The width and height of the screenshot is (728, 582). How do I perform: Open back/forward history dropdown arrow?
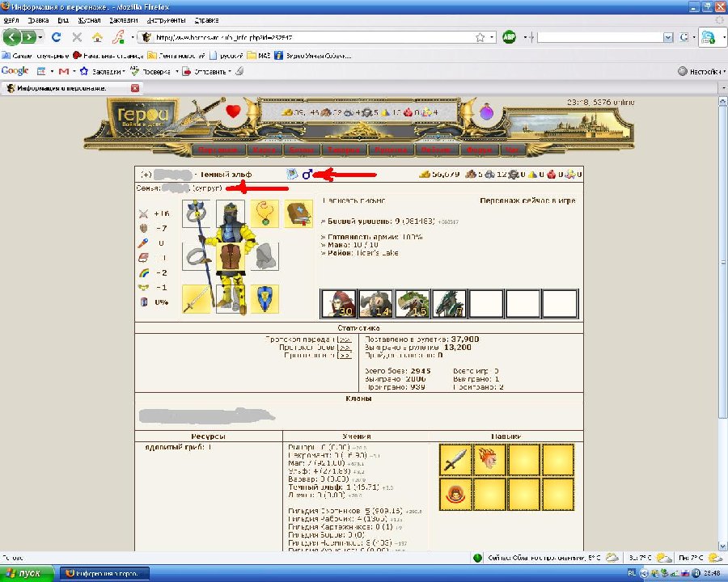[x=40, y=37]
